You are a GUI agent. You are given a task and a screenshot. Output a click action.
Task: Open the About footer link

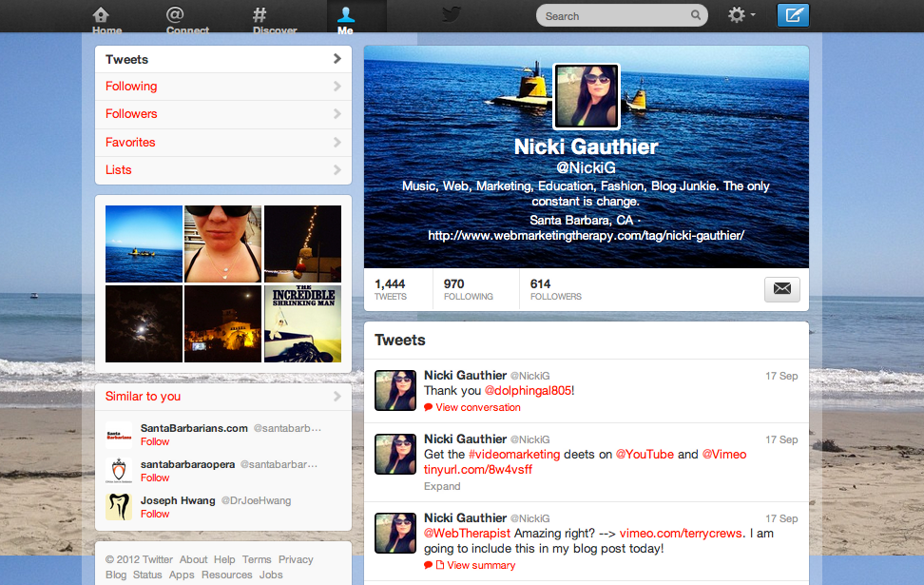pyautogui.click(x=193, y=559)
